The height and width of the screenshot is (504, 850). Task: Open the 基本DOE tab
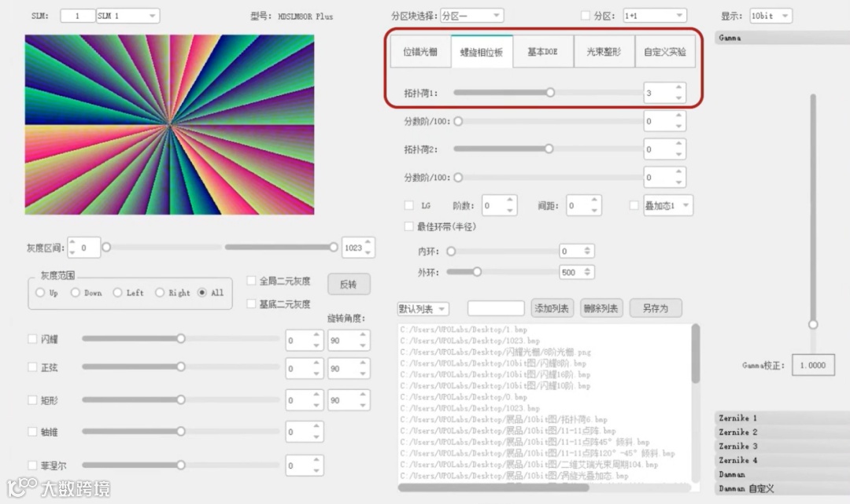(x=542, y=52)
